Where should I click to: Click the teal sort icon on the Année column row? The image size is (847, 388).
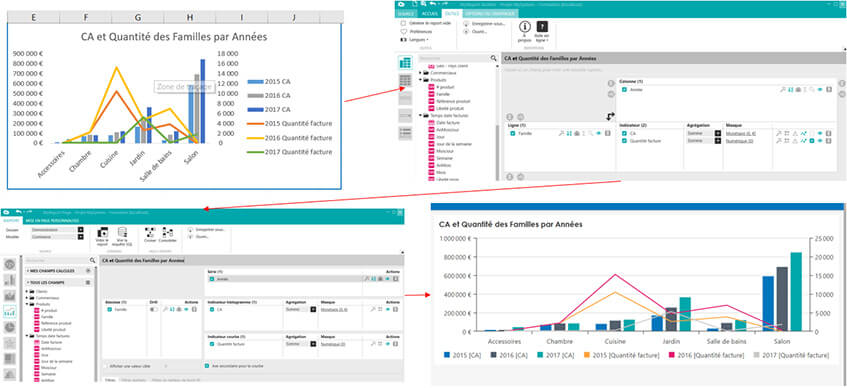pyautogui.click(x=790, y=90)
